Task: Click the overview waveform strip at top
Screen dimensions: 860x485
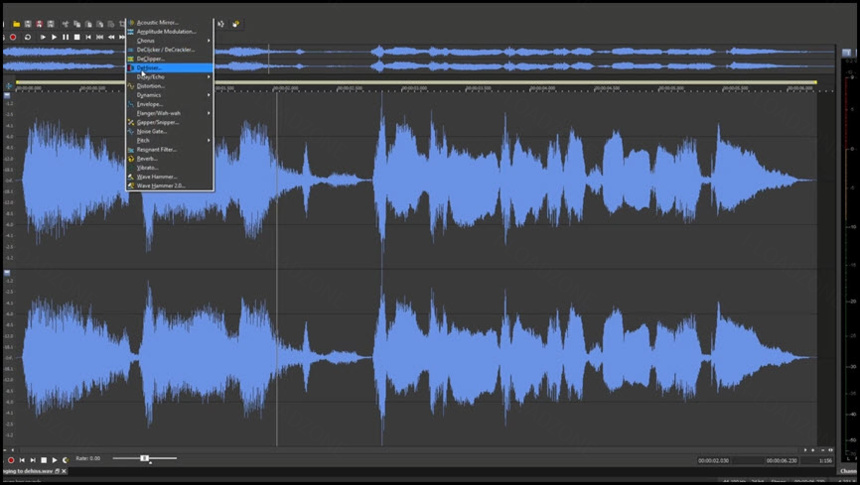Action: [419, 59]
